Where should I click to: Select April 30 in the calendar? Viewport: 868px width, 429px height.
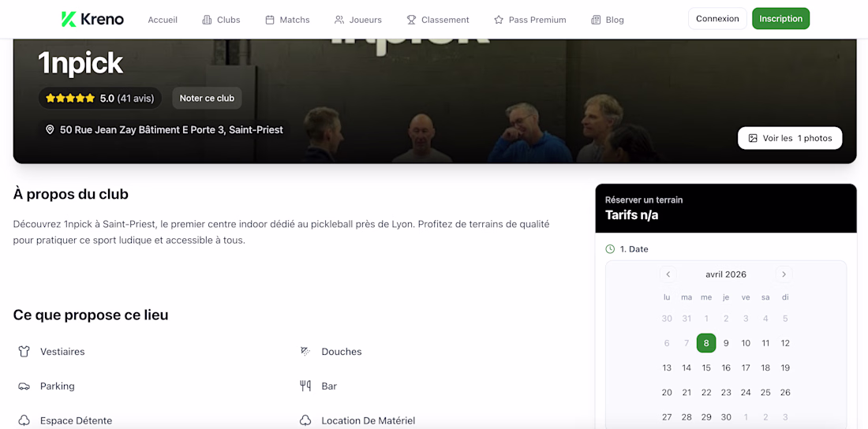tap(726, 417)
